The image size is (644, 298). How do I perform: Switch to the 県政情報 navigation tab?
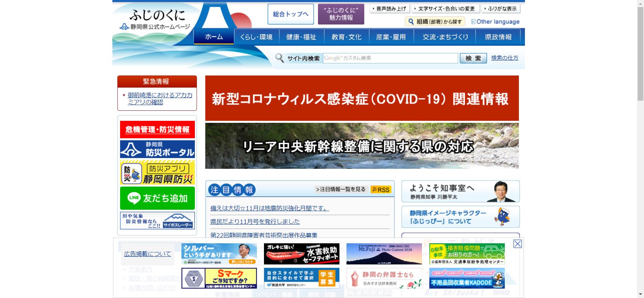click(498, 37)
